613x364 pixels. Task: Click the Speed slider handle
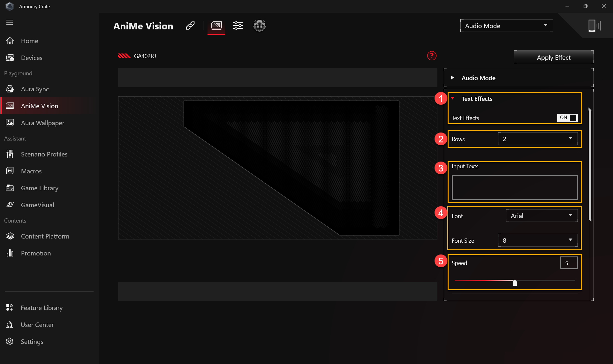click(515, 283)
